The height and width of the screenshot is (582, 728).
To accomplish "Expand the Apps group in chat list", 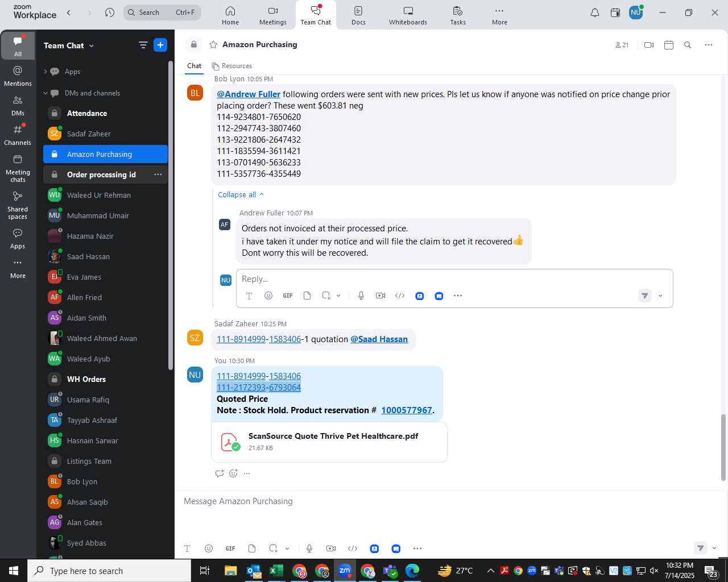I will 45,72.
